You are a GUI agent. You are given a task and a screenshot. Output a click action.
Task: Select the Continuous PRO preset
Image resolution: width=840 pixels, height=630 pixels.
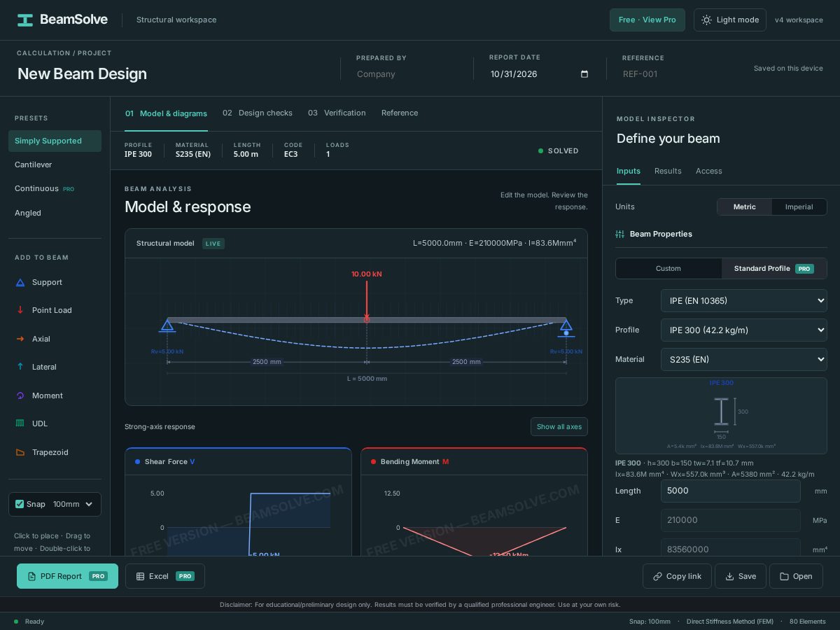(55, 188)
